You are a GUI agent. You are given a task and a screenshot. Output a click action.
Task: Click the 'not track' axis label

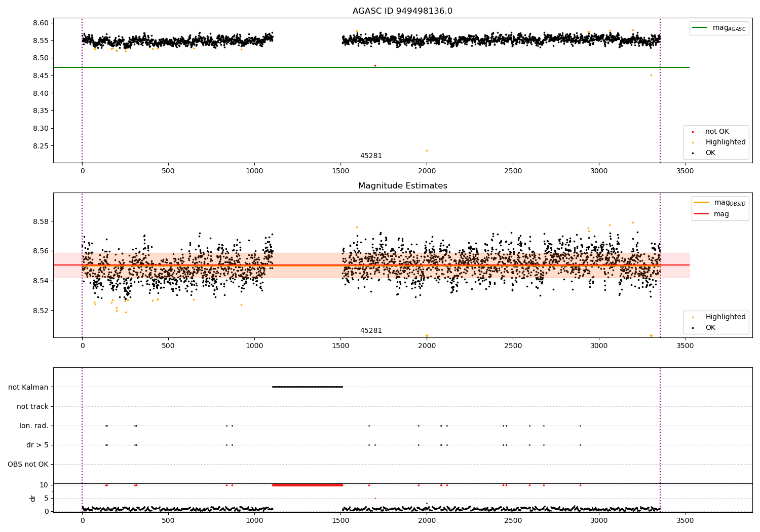pos(32,407)
